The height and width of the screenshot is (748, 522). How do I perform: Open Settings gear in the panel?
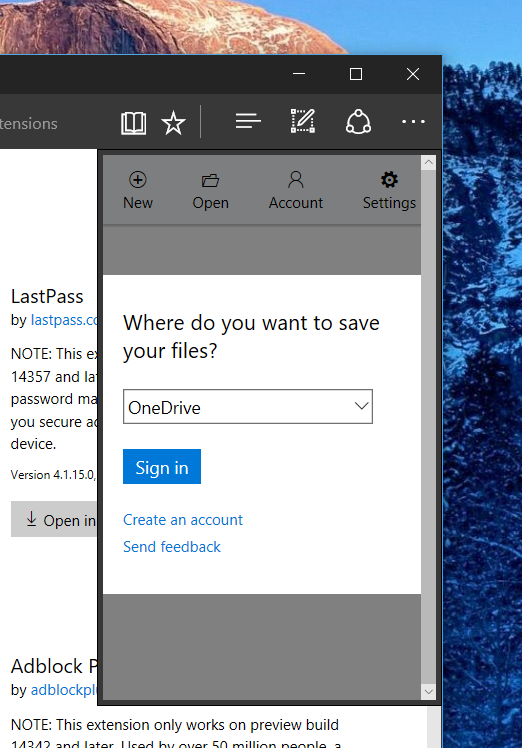click(389, 191)
